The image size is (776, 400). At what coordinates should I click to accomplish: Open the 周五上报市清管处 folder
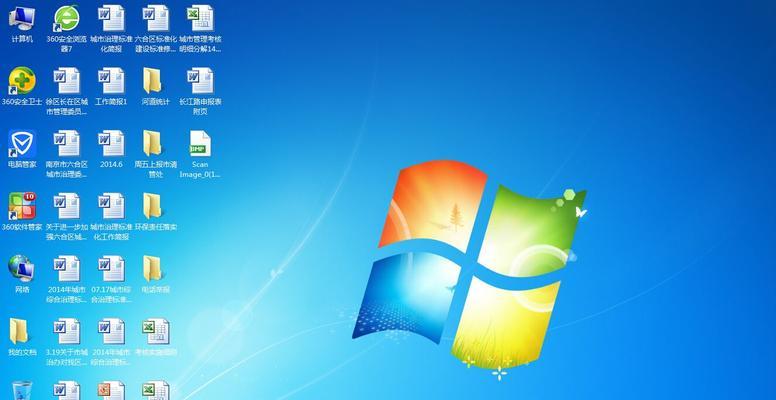tap(156, 154)
